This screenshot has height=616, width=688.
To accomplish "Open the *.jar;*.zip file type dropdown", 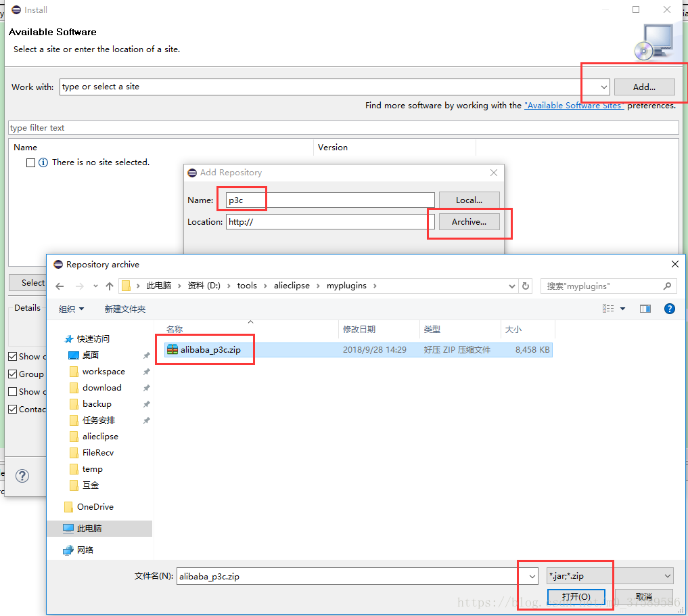I will [x=610, y=576].
